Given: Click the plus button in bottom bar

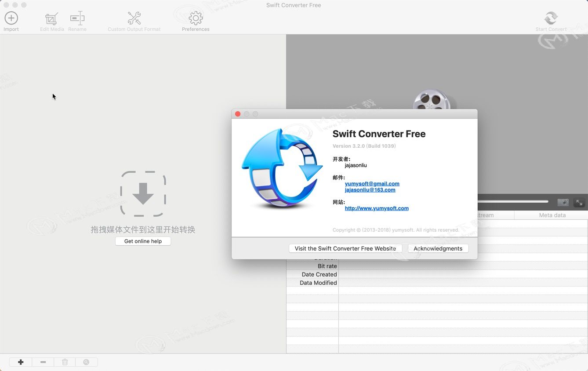Looking at the screenshot, I should tap(21, 362).
